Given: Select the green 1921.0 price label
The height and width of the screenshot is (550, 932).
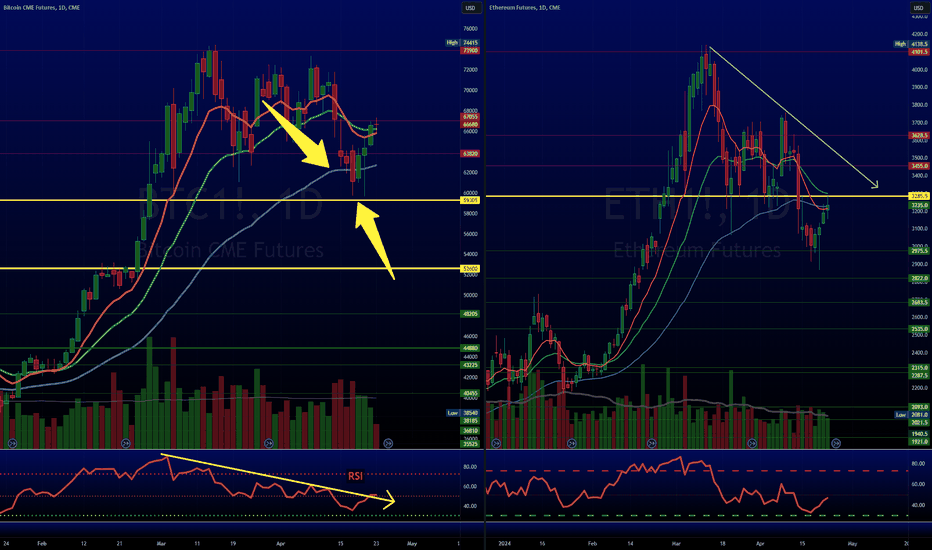Looking at the screenshot, I should (x=919, y=442).
